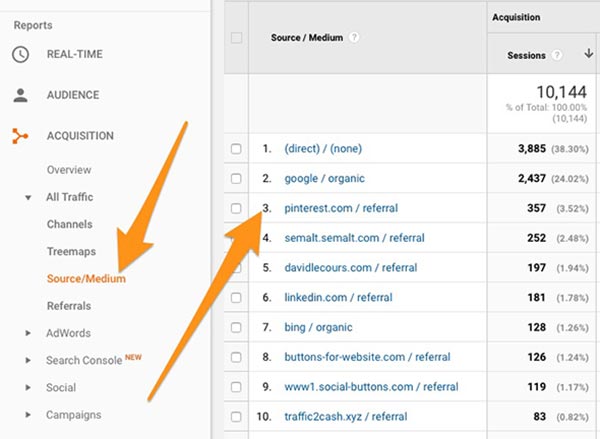Open the AUDIENCE reports menu
Screen dimensions: 600x439
click(73, 95)
